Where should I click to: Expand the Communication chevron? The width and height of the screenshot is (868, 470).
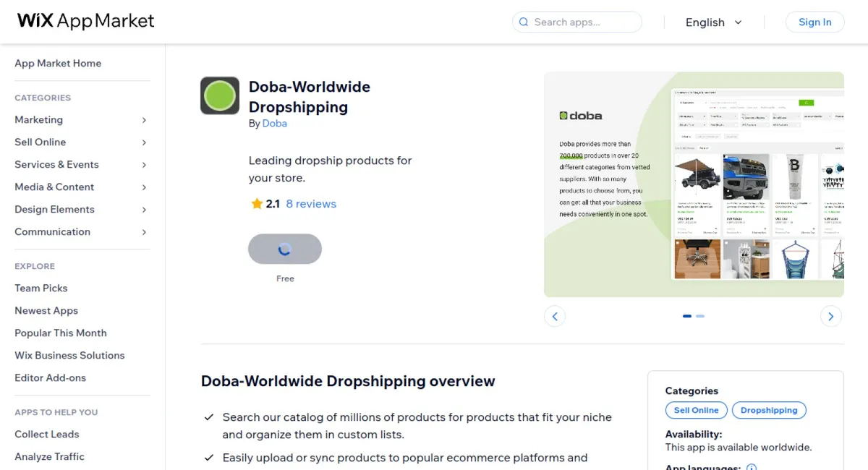tap(144, 232)
